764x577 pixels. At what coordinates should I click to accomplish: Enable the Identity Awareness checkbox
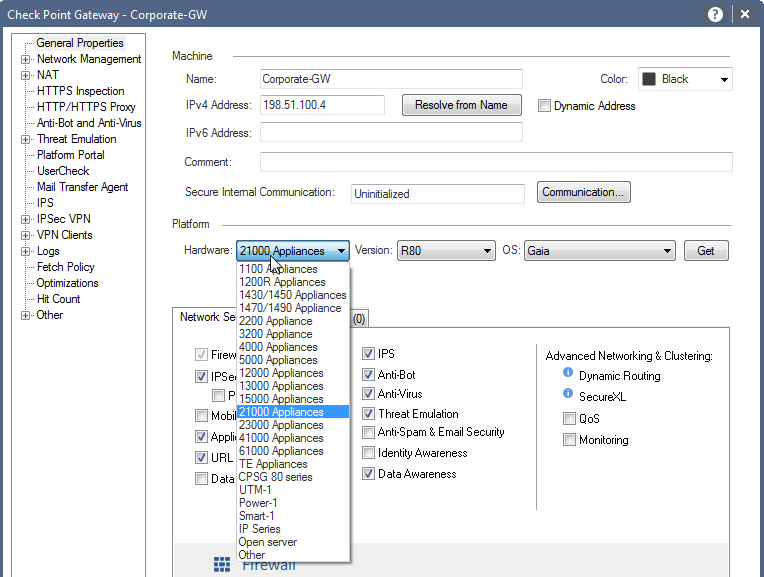tap(368, 453)
